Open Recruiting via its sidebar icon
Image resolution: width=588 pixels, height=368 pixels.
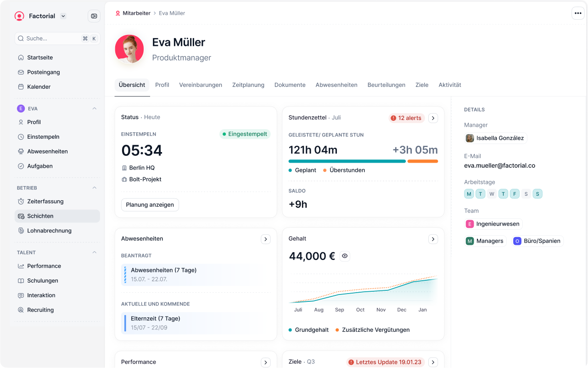pos(21,310)
